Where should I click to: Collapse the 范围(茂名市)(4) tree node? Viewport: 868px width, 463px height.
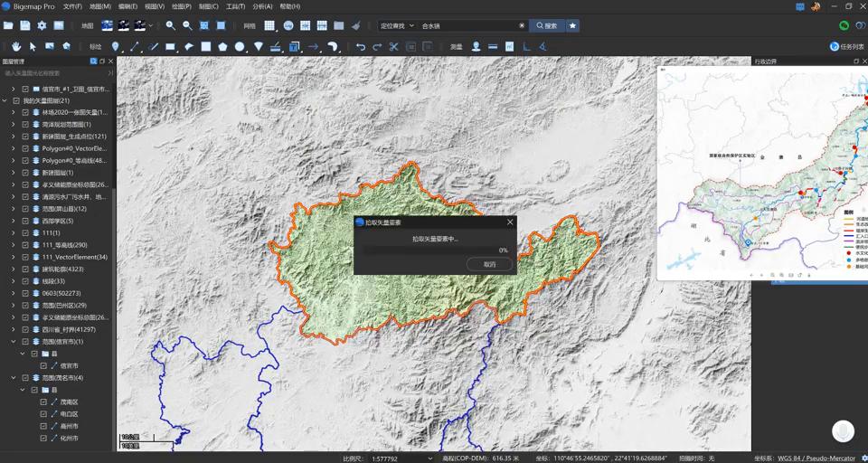click(14, 378)
